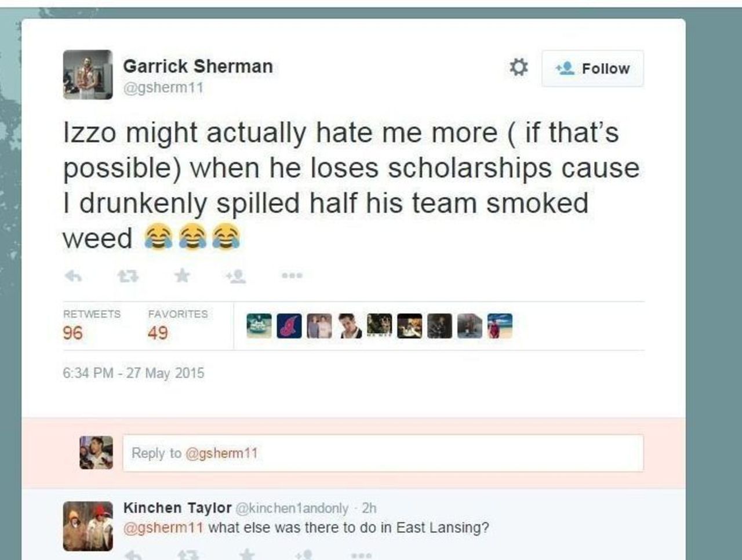Open Kinchen Taylor's avatar image

point(88,526)
